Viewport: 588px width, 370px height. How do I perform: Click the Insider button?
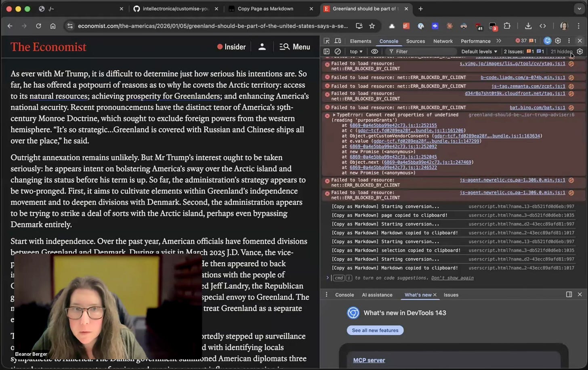click(x=231, y=47)
